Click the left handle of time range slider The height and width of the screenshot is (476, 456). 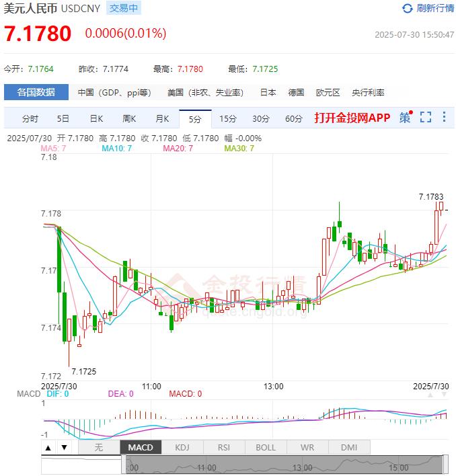[124, 465]
